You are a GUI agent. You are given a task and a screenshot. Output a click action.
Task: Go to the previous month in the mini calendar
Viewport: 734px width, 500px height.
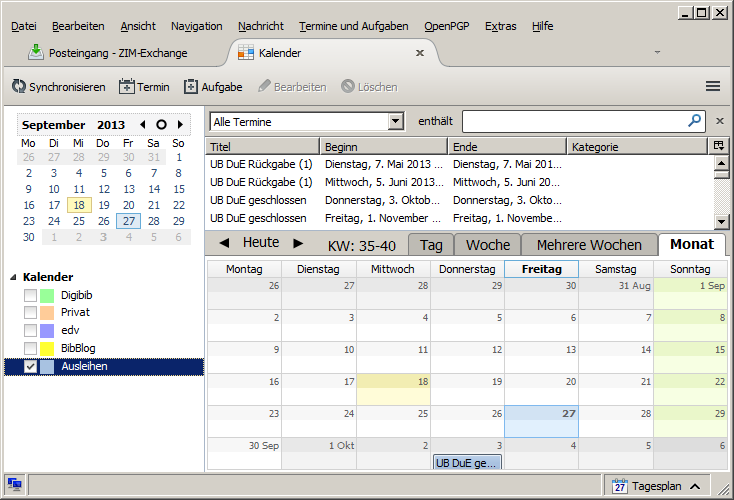click(x=142, y=125)
